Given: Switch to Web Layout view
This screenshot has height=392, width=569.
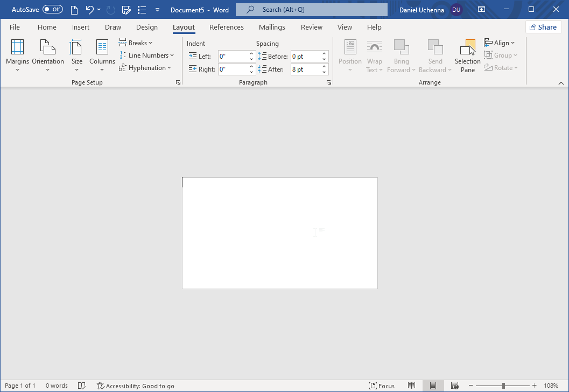Looking at the screenshot, I should click(454, 386).
